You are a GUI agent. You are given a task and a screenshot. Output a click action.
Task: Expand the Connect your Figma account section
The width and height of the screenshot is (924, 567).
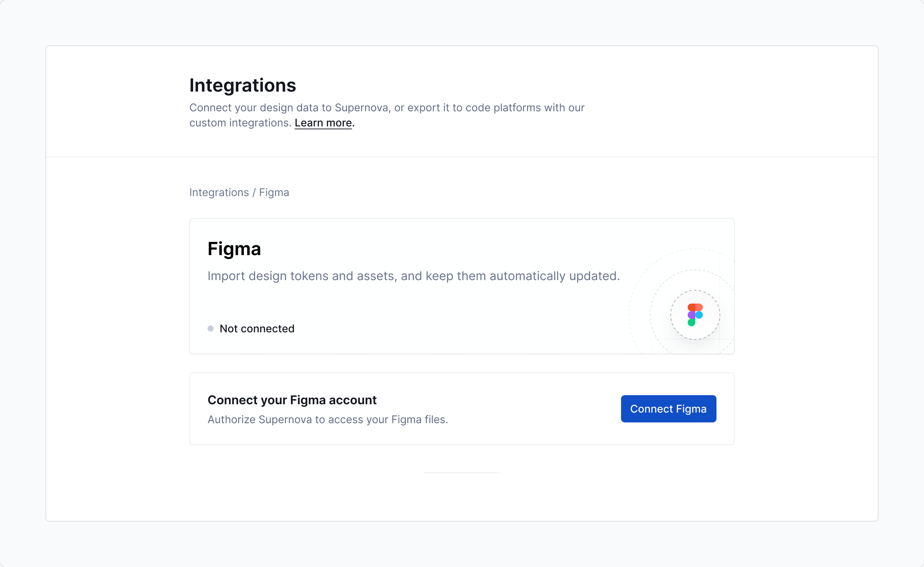point(462,408)
